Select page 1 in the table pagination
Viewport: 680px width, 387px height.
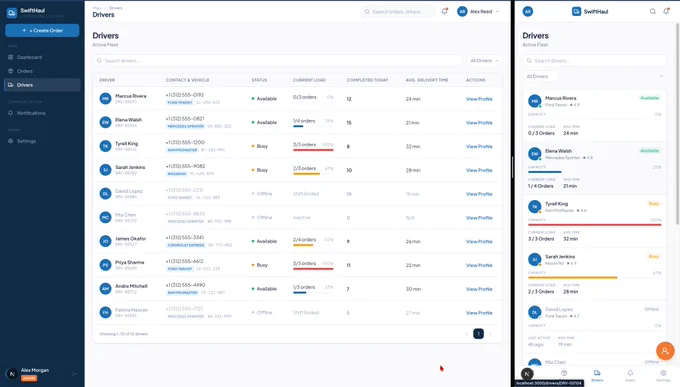point(478,334)
